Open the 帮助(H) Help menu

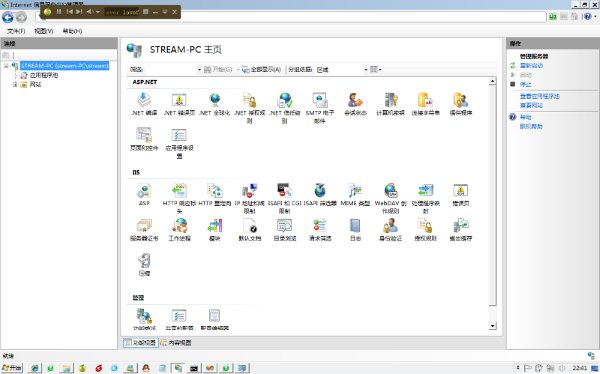point(72,31)
